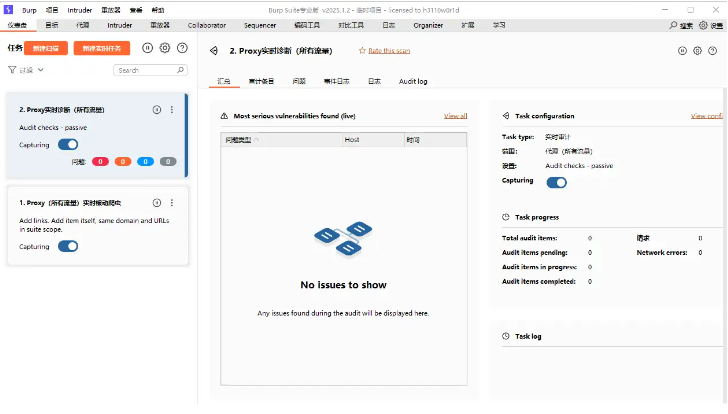
Task: Open the help icon in the details pane header
Action: point(713,51)
